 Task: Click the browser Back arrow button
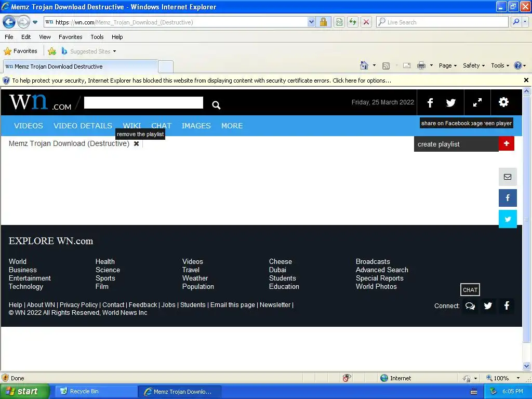point(9,22)
